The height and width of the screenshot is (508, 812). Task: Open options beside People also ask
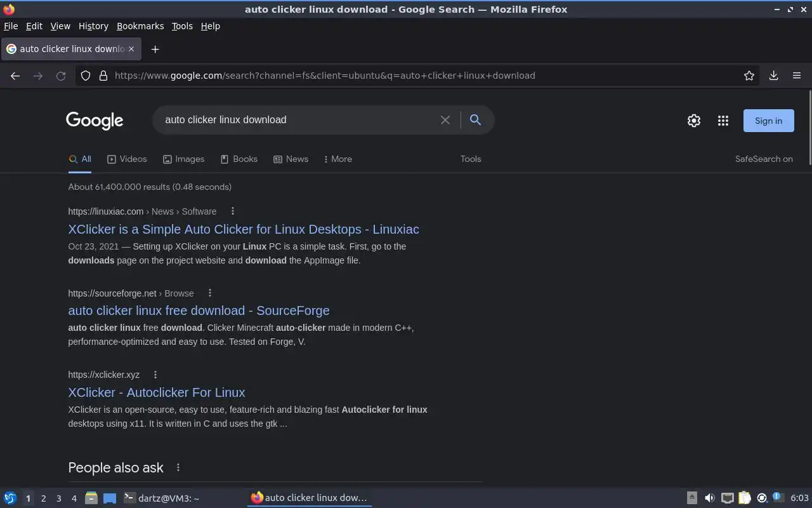click(x=178, y=467)
